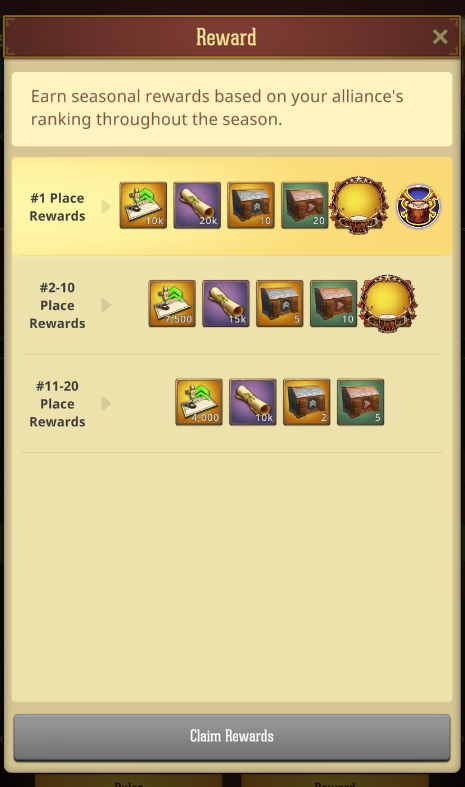This screenshot has width=465, height=787.
Task: Tap the 10k scroll reward icon
Action: (x=253, y=402)
